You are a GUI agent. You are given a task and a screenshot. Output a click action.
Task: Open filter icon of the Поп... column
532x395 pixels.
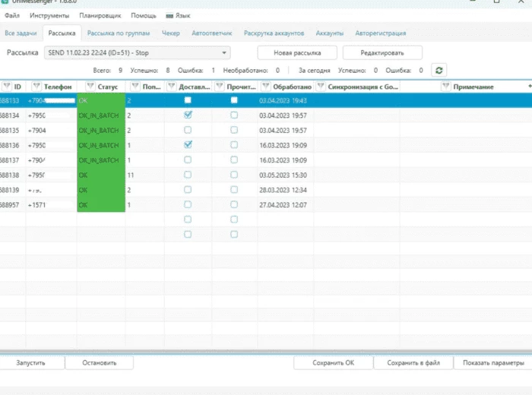(x=135, y=87)
